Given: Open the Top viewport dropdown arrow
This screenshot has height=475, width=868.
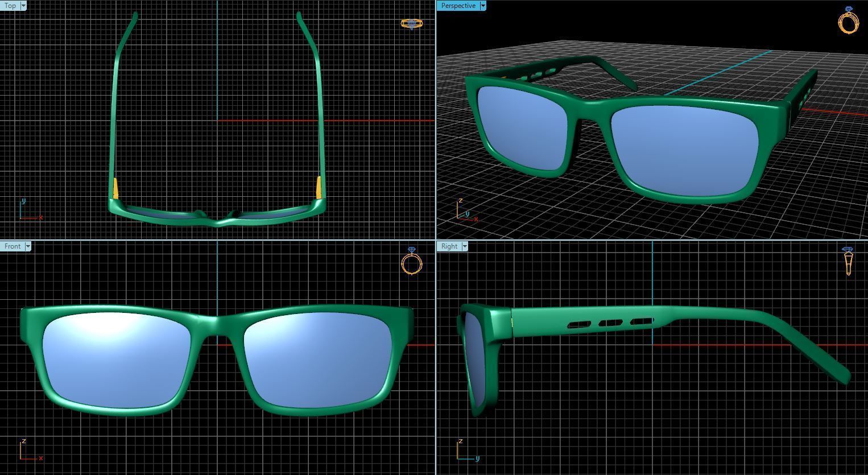Looking at the screenshot, I should pyautogui.click(x=23, y=6).
